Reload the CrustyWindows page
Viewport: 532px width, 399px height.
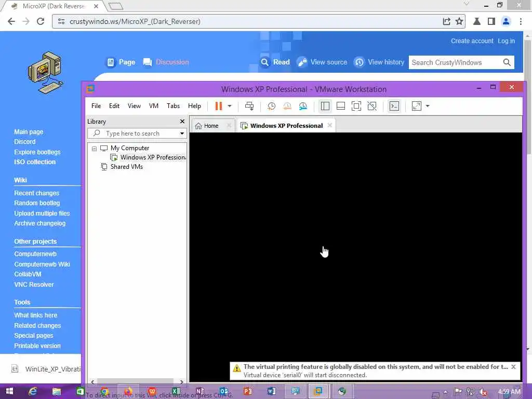[41, 21]
